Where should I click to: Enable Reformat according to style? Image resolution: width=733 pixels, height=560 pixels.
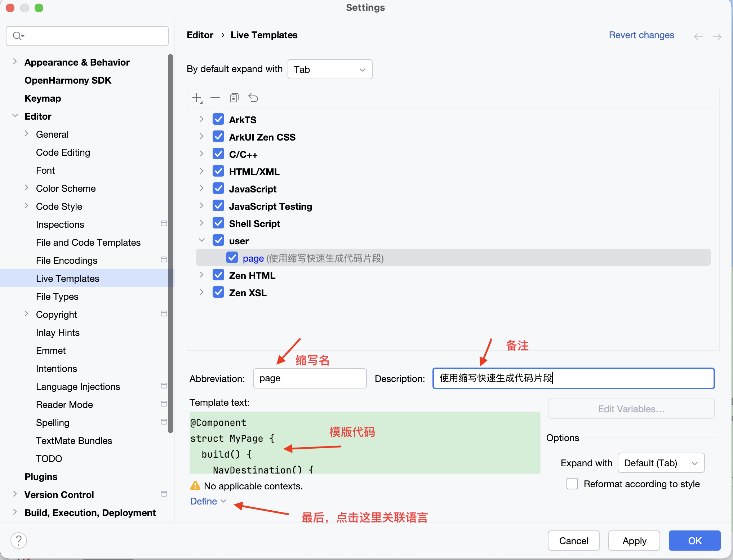click(572, 484)
